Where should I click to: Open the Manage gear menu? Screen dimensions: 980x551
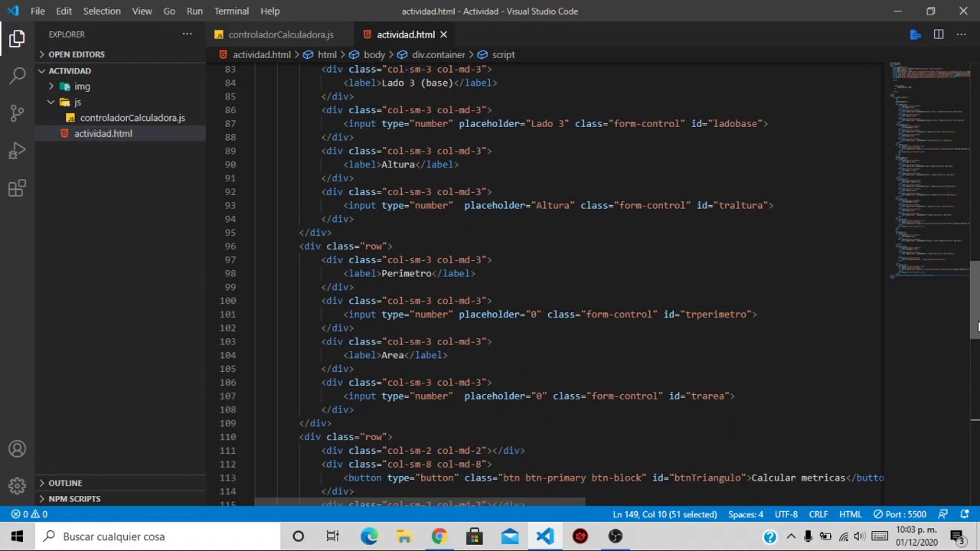[x=17, y=486]
